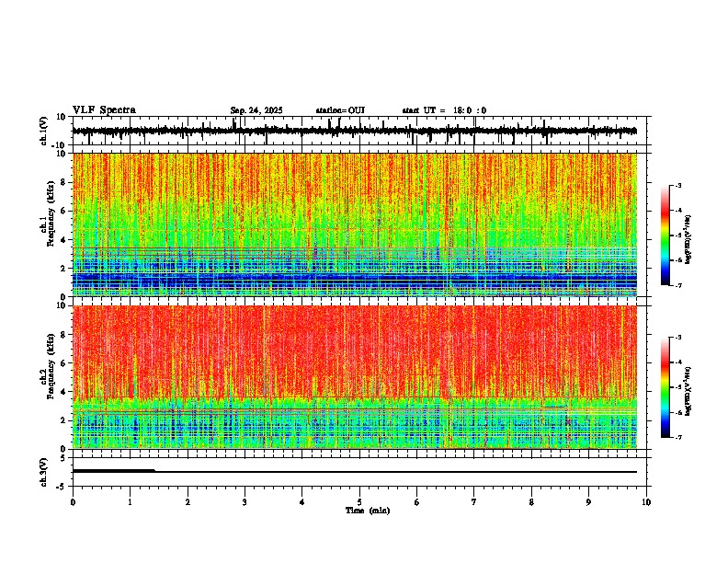
Task: Click the ch.2 color scale log(PSD) unit label
Action: click(x=688, y=391)
